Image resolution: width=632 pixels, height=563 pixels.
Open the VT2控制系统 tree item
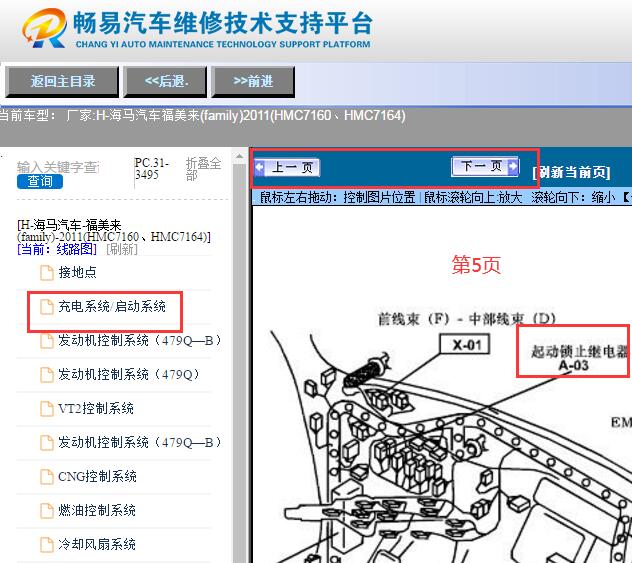tap(96, 409)
